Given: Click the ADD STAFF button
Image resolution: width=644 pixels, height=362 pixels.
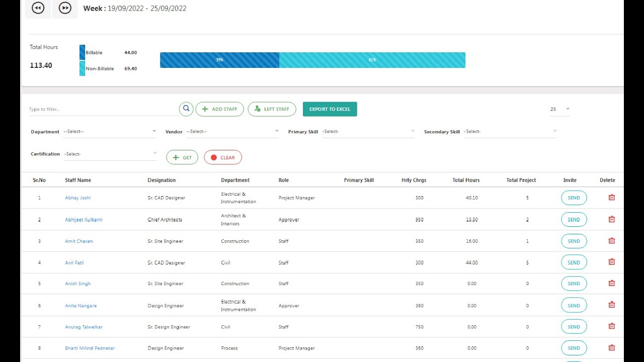Looking at the screenshot, I should (220, 109).
